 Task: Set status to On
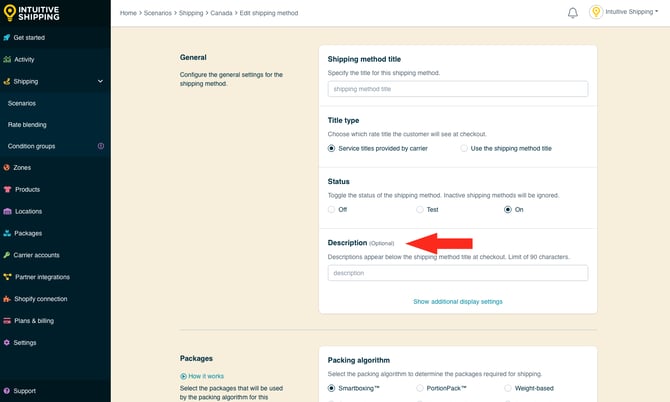508,209
